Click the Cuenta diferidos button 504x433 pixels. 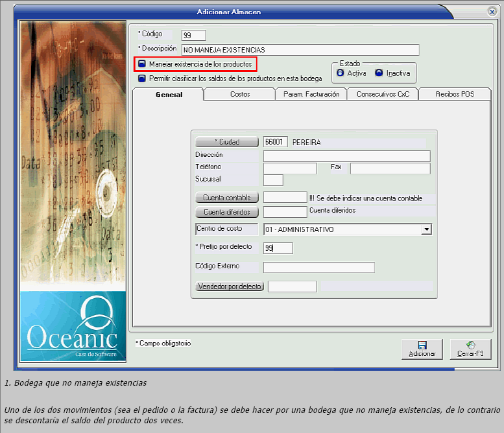227,212
